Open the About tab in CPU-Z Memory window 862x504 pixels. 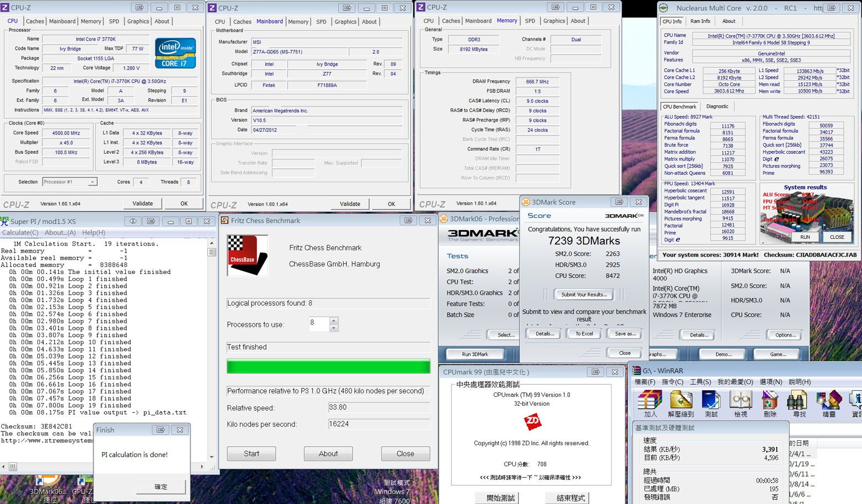pyautogui.click(x=578, y=21)
